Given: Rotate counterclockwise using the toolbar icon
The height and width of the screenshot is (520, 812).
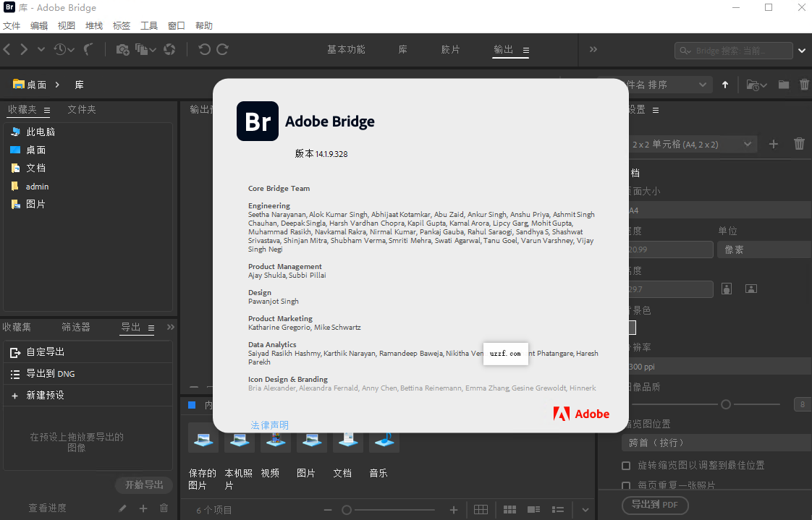Looking at the screenshot, I should [x=204, y=49].
